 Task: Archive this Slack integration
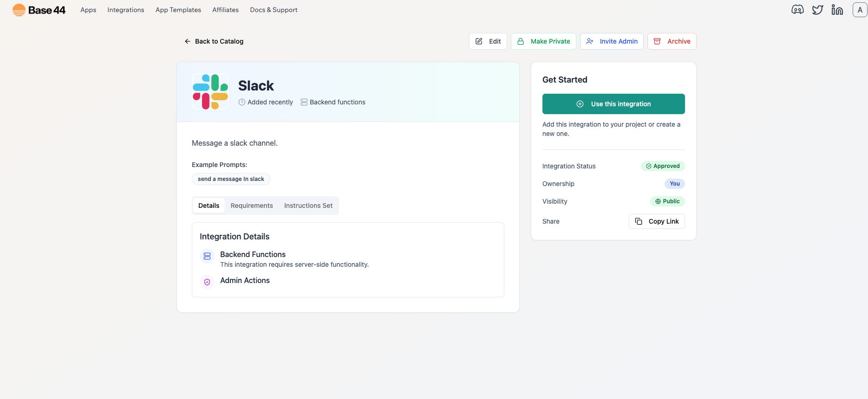pos(672,41)
